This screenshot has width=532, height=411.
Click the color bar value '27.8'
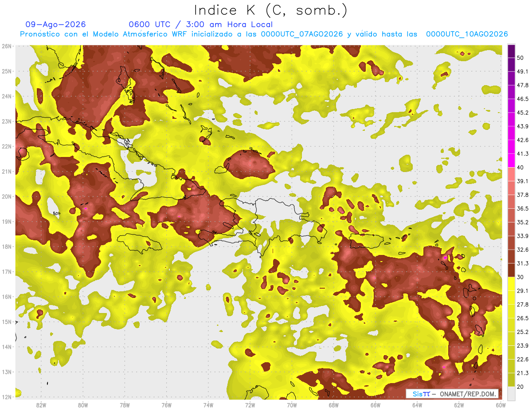click(x=522, y=305)
